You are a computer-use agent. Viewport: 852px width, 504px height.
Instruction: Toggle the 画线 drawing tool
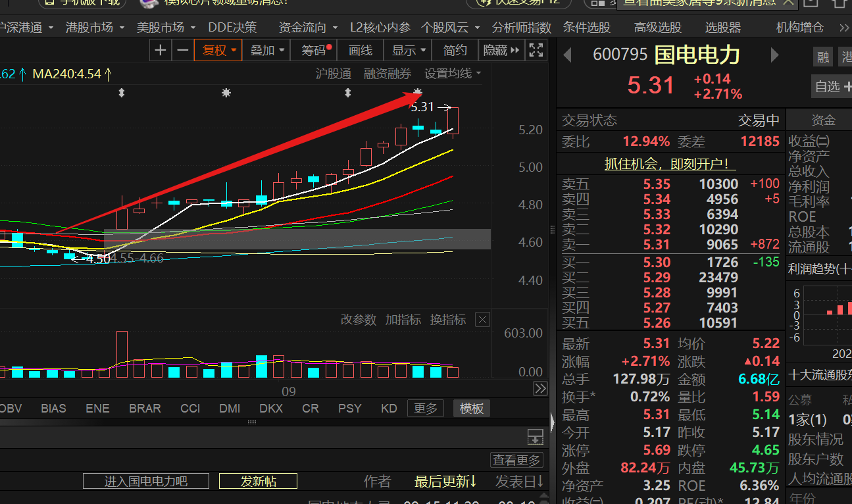(x=361, y=50)
